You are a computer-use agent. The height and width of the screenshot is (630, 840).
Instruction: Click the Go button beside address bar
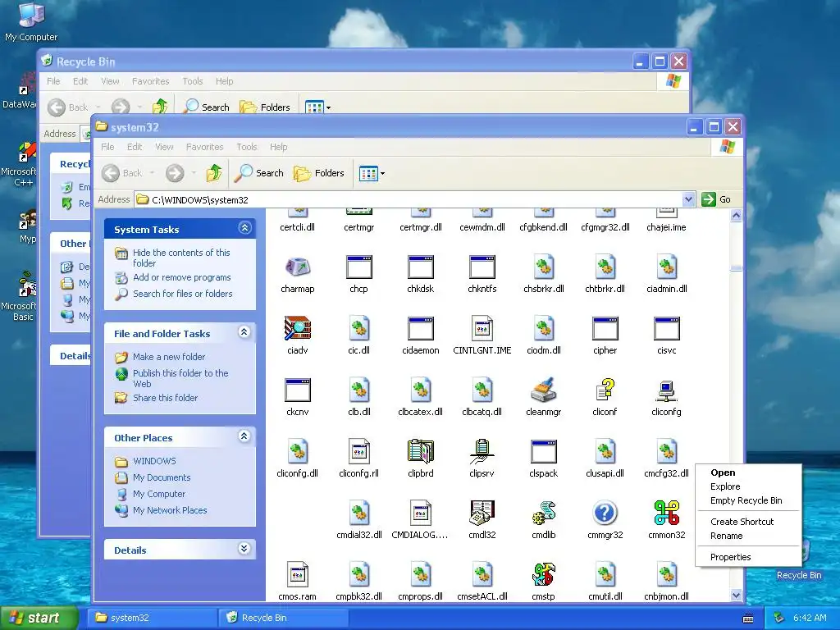point(717,199)
